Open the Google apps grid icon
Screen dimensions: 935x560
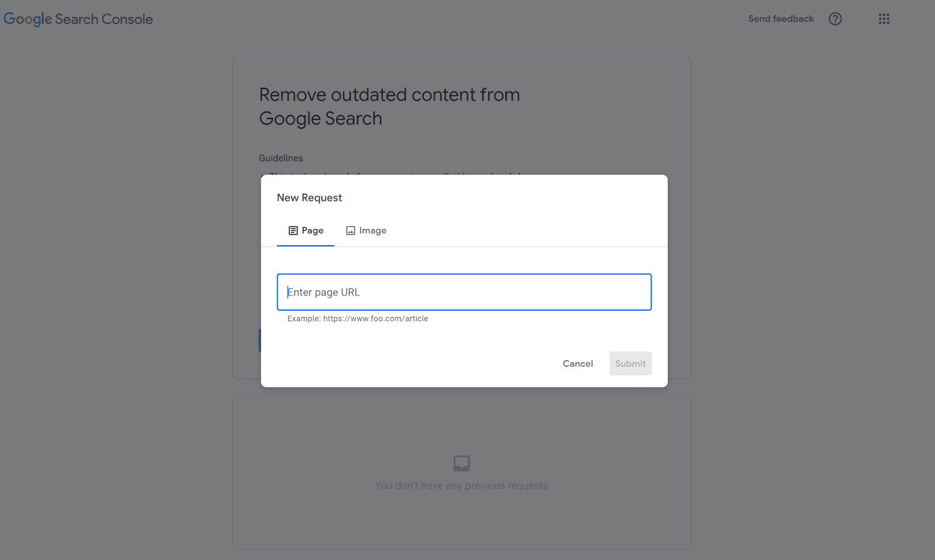[x=884, y=19]
